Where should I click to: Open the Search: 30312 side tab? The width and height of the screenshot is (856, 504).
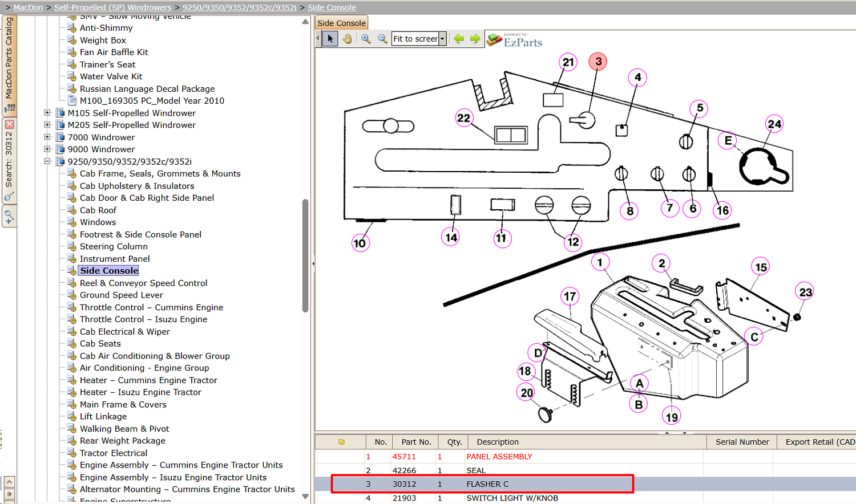tap(9, 160)
